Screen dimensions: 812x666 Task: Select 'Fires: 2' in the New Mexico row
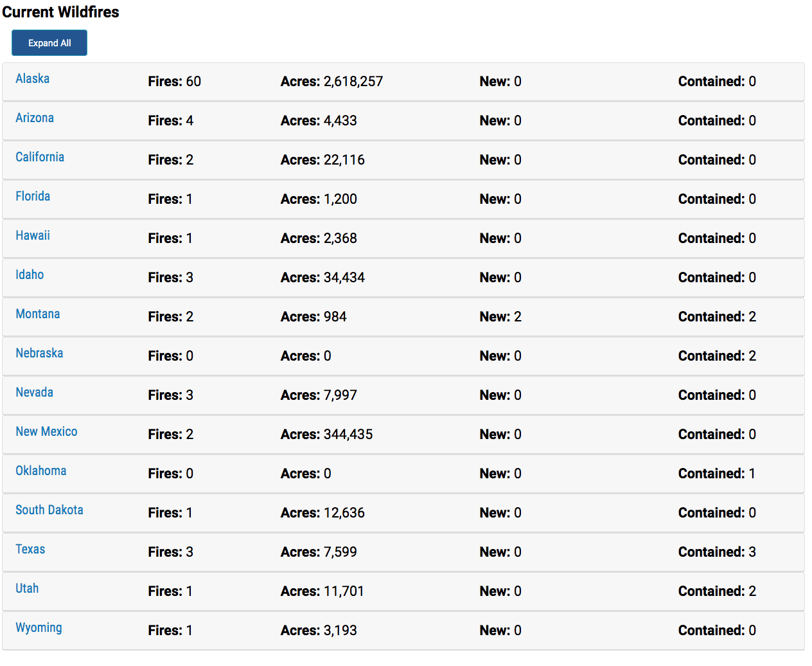point(171,435)
